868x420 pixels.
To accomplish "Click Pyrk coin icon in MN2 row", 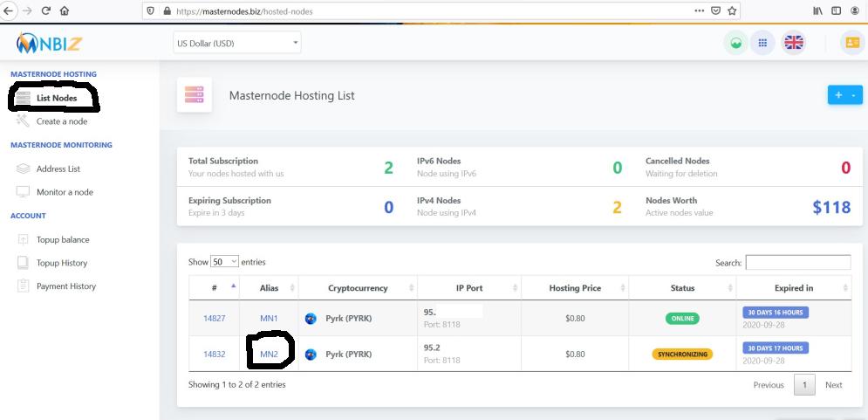I will tap(311, 354).
